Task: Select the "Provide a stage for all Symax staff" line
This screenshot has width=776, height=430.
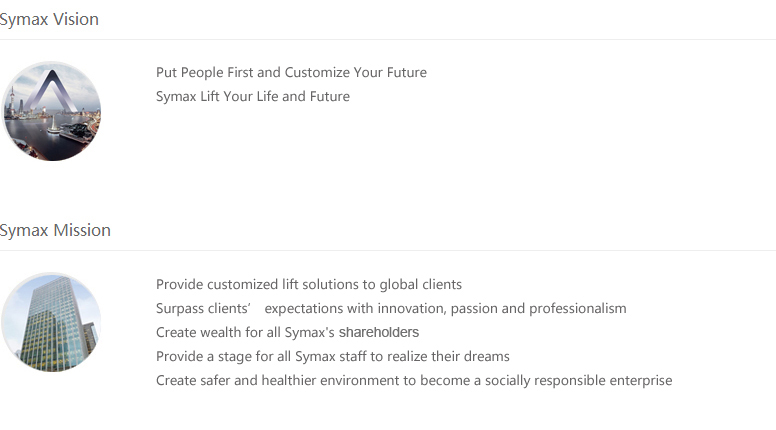Action: tap(333, 356)
